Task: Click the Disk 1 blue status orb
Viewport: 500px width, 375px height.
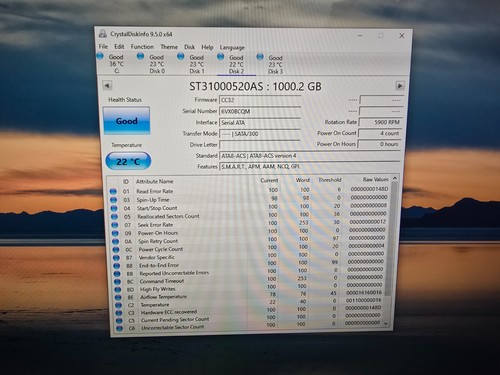Action: pos(181,56)
